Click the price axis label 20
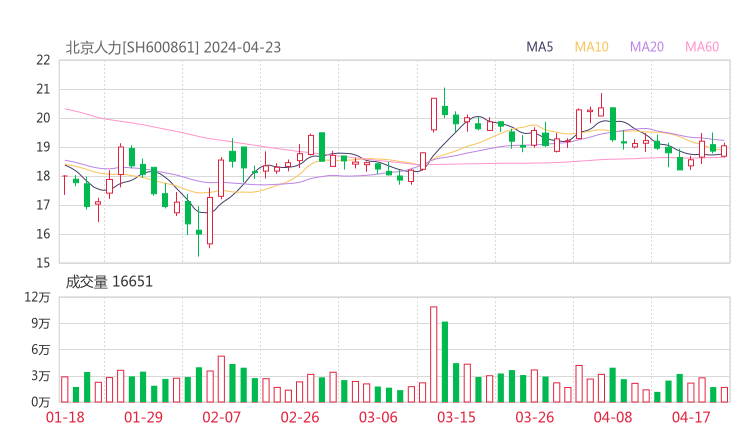740x440 pixels. [x=43, y=118]
